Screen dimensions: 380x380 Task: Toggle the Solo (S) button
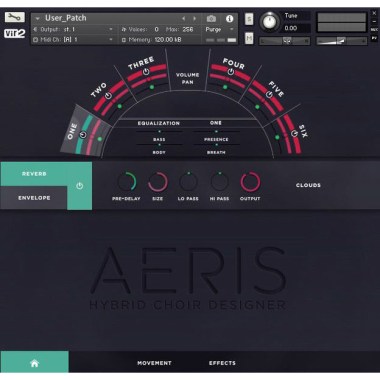[x=249, y=19]
